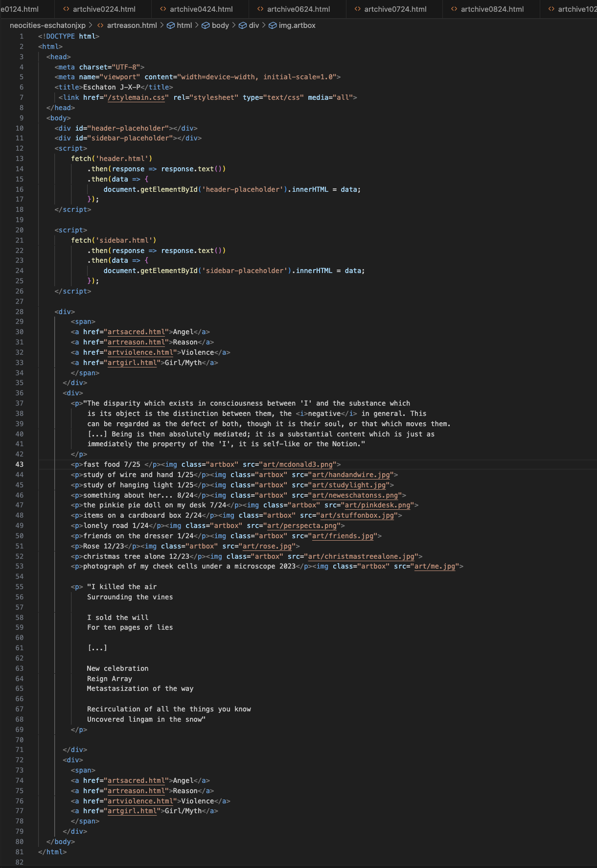Click the HTML file icon on artchive0224.html tab

point(66,9)
